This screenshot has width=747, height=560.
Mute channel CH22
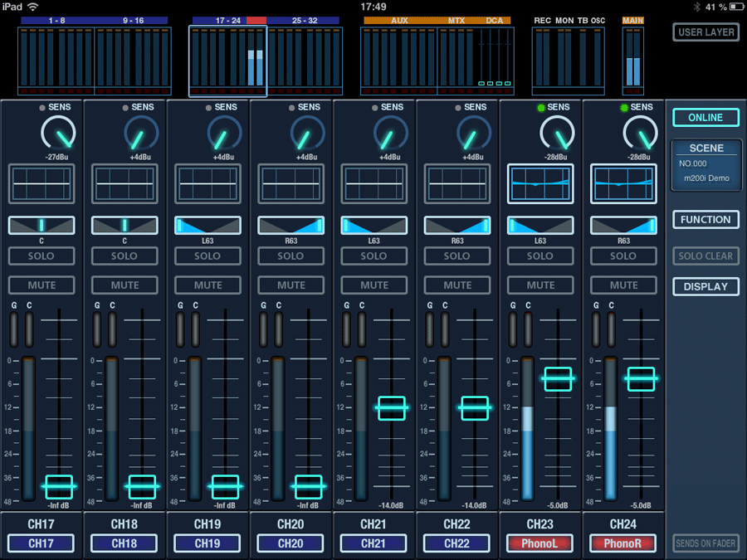click(x=457, y=285)
